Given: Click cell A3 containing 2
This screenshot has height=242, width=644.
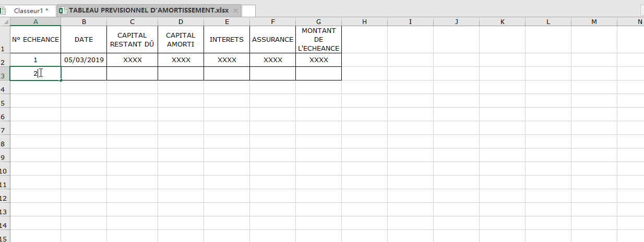Looking at the screenshot, I should click(x=35, y=74).
